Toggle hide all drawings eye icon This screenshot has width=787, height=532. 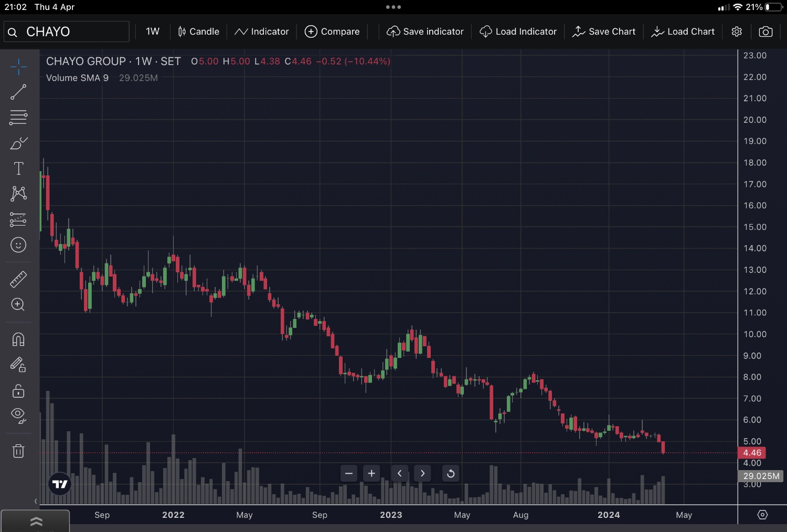pos(18,416)
